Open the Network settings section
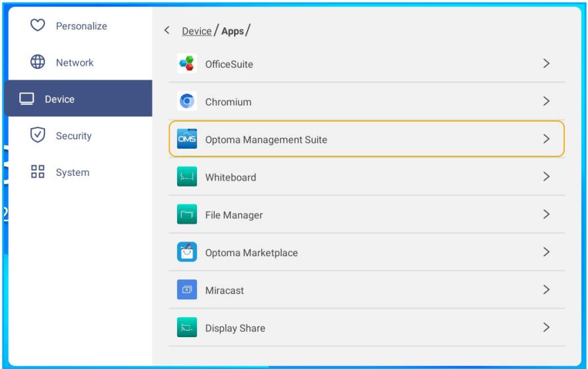588x369 pixels. click(x=75, y=62)
